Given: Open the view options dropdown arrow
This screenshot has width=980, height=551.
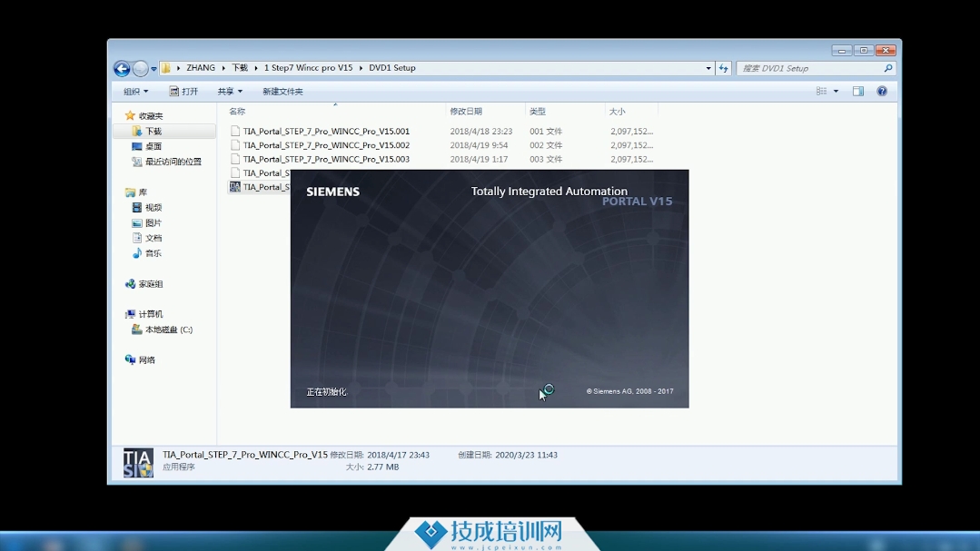Looking at the screenshot, I should click(836, 91).
